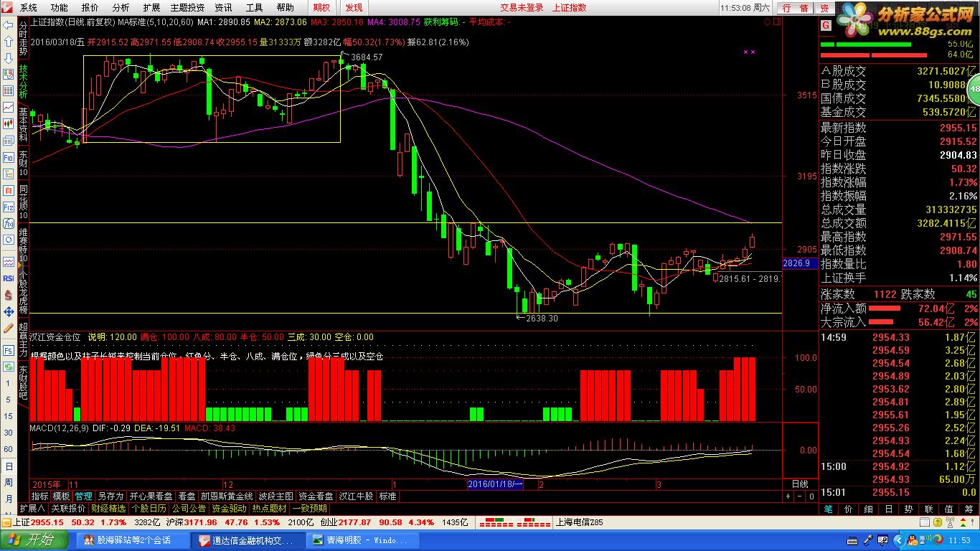Select the 模板 tab below the chart
The image size is (980, 551).
pyautogui.click(x=62, y=496)
